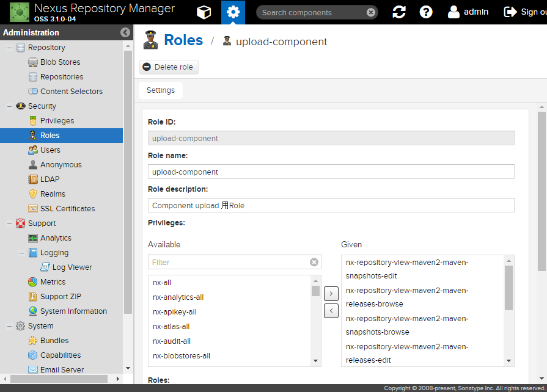
Task: Select nx-audit-all in Available list
Action: (229, 341)
